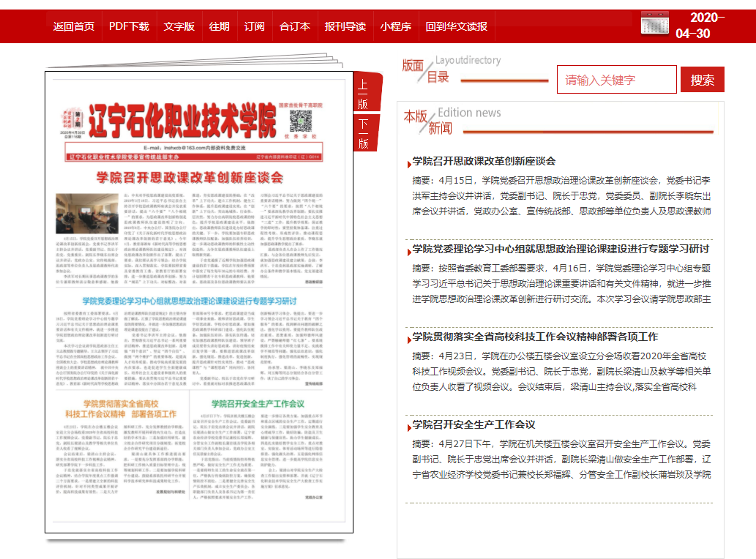The height and width of the screenshot is (559, 756).
Task: Open article 学院召开安全生产工作会议 in news list
Action: point(474,424)
